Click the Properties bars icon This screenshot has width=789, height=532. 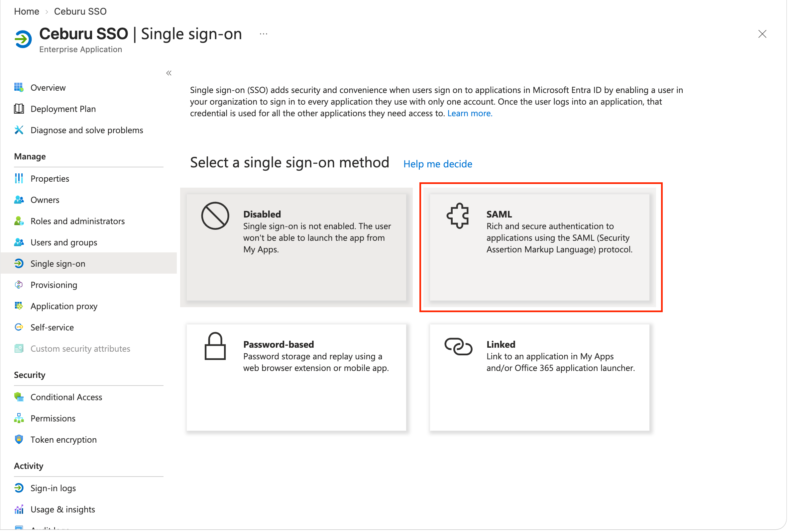(19, 179)
